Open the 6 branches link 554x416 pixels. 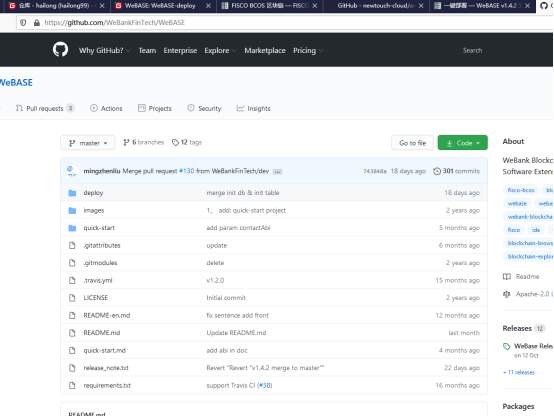[143, 142]
